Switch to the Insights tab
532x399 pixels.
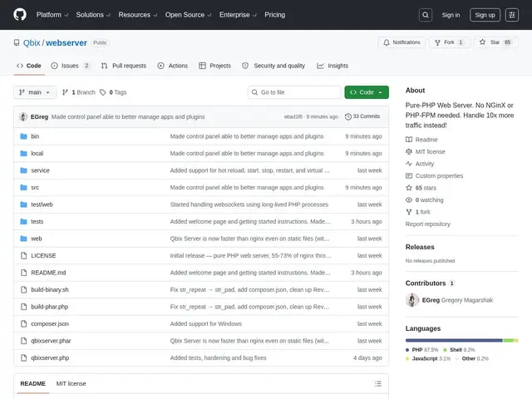tap(332, 66)
